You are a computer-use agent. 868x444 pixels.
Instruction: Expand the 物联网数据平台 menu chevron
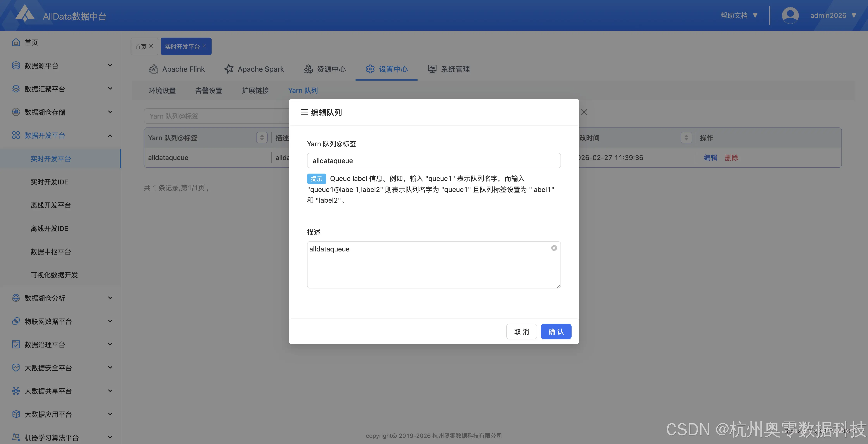(x=110, y=321)
